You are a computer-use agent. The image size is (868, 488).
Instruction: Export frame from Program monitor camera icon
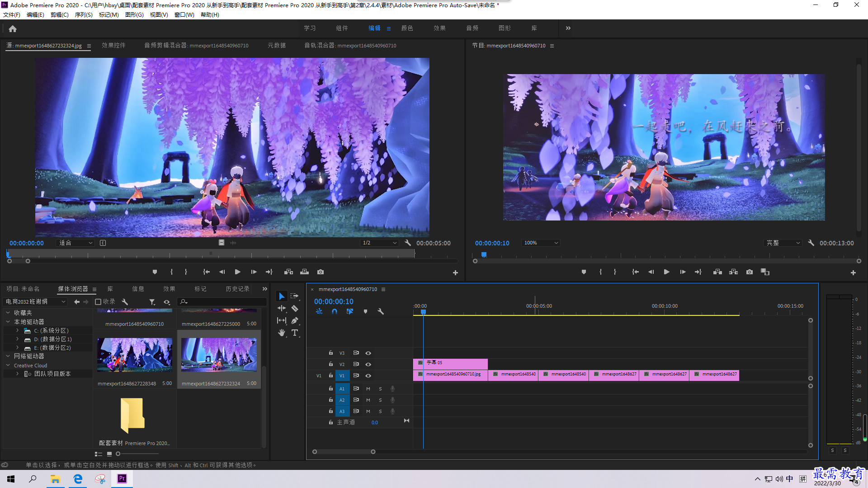click(x=750, y=272)
